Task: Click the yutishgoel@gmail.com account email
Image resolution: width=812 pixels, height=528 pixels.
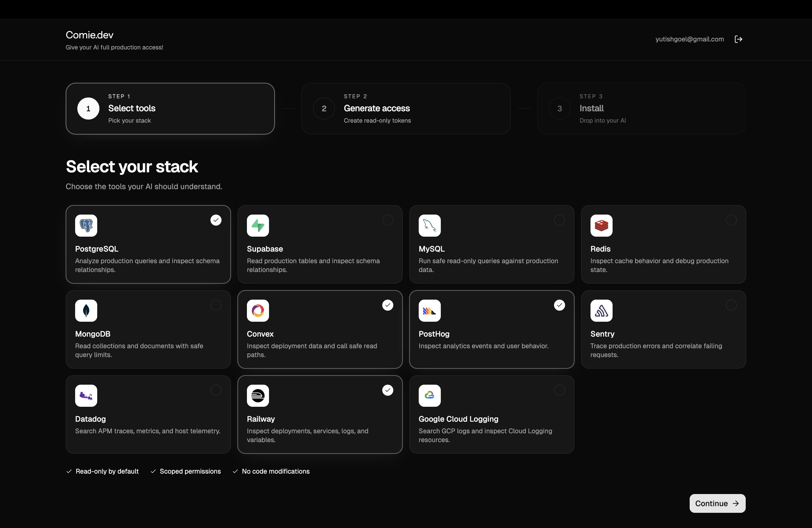Action: click(690, 39)
